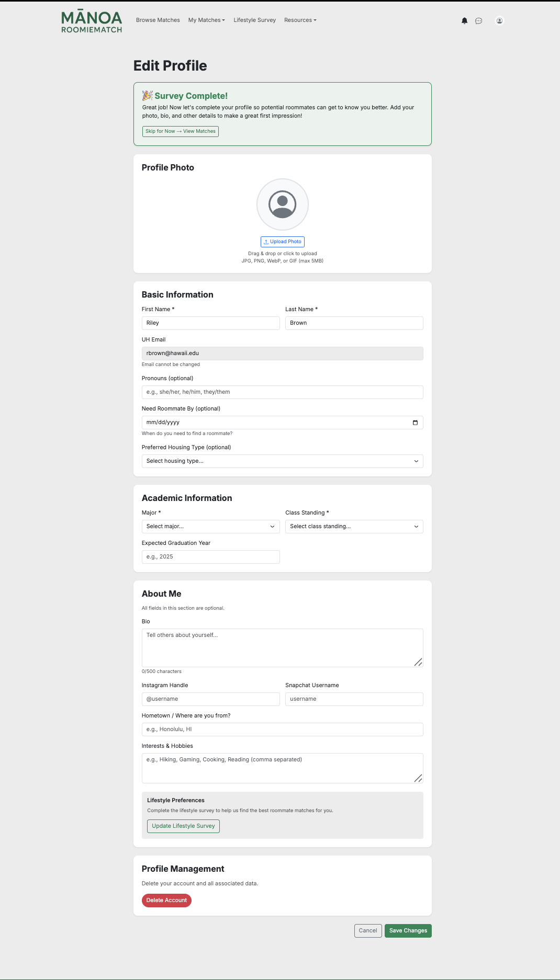Viewport: 560px width, 980px height.
Task: Open the Class Standing dropdown
Action: (354, 527)
